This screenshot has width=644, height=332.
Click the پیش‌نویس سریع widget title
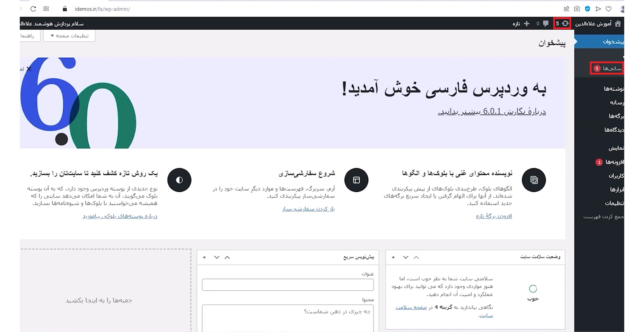359,257
